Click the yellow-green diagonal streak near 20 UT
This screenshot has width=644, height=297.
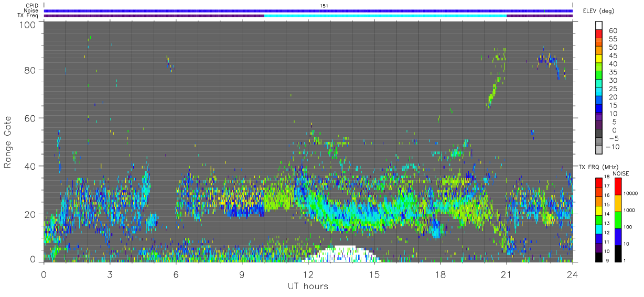click(x=495, y=91)
